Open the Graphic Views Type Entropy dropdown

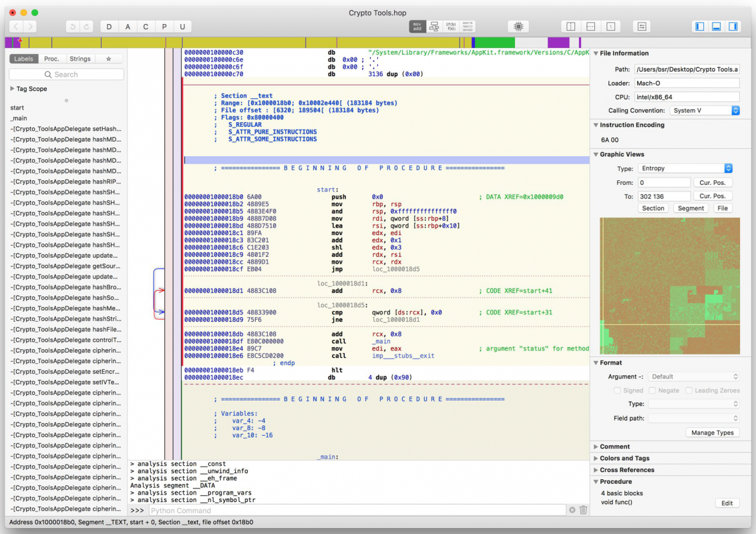click(685, 168)
